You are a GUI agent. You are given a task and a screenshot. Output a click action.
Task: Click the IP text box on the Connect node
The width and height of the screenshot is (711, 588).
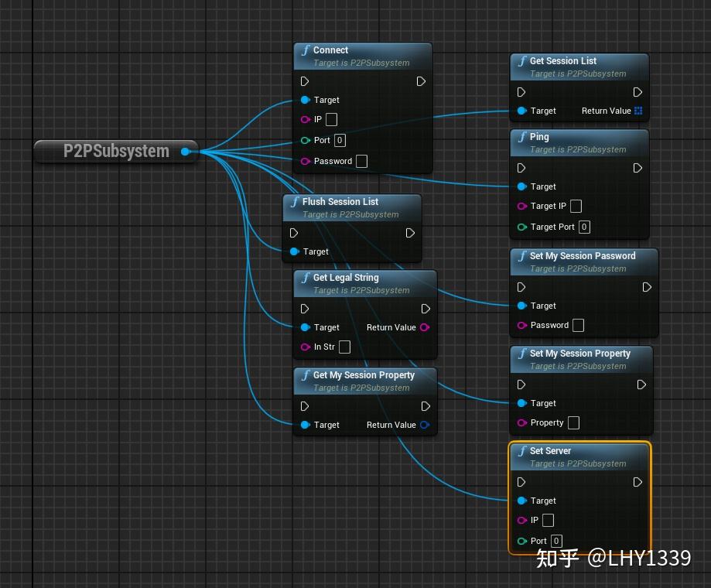coord(330,119)
